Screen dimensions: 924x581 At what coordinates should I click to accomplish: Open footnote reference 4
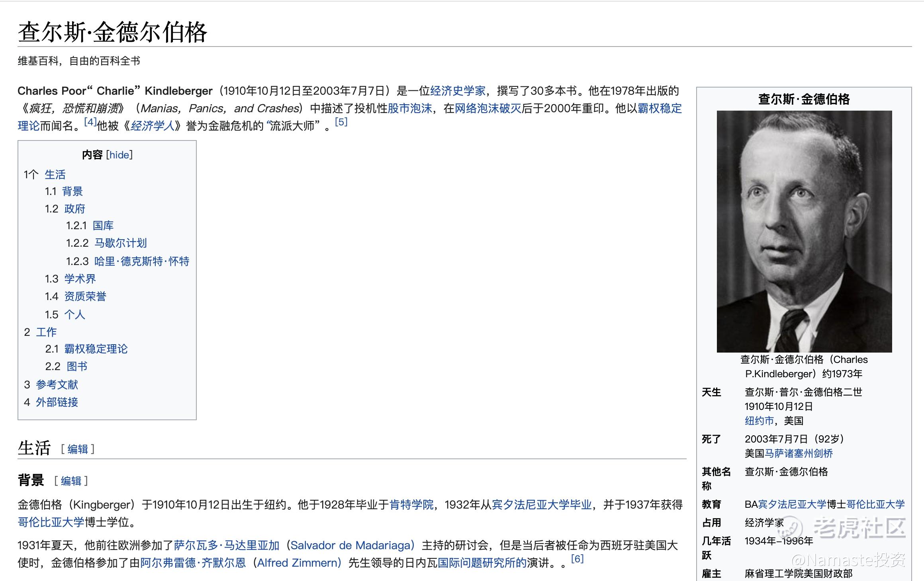90,122
